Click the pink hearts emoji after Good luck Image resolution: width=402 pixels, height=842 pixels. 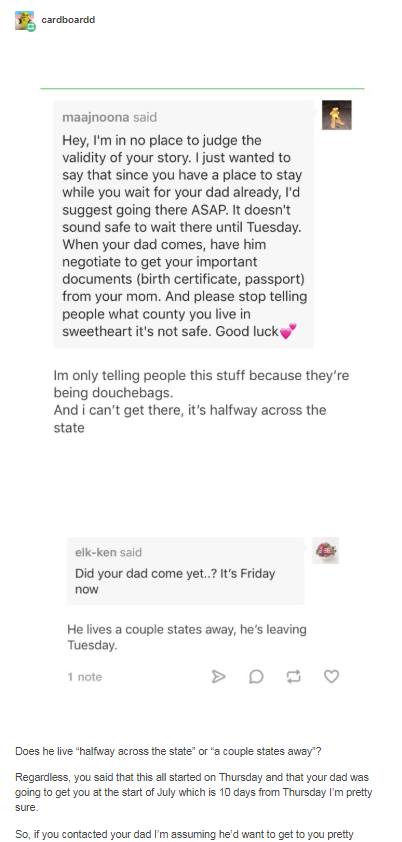click(x=288, y=331)
